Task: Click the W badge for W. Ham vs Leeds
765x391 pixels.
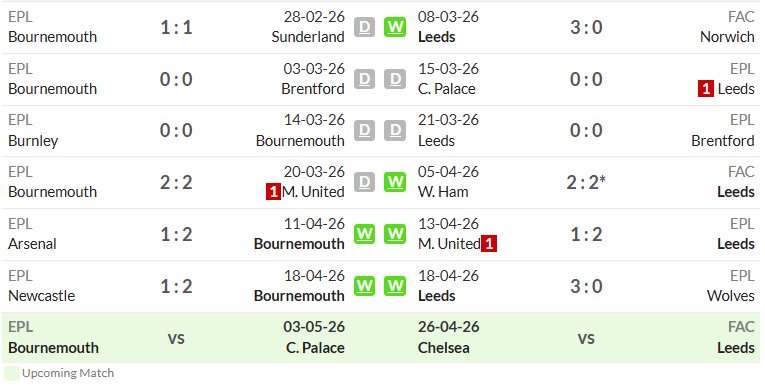Action: [x=395, y=182]
